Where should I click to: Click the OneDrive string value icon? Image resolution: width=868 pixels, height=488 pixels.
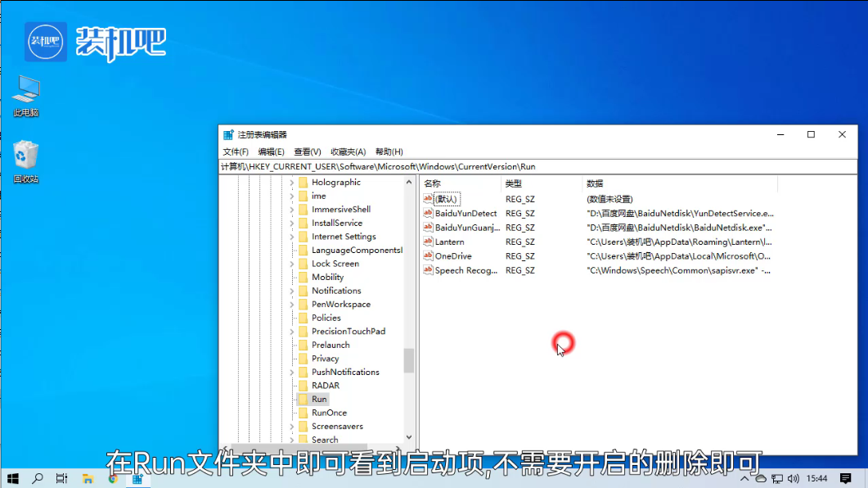[x=427, y=256]
